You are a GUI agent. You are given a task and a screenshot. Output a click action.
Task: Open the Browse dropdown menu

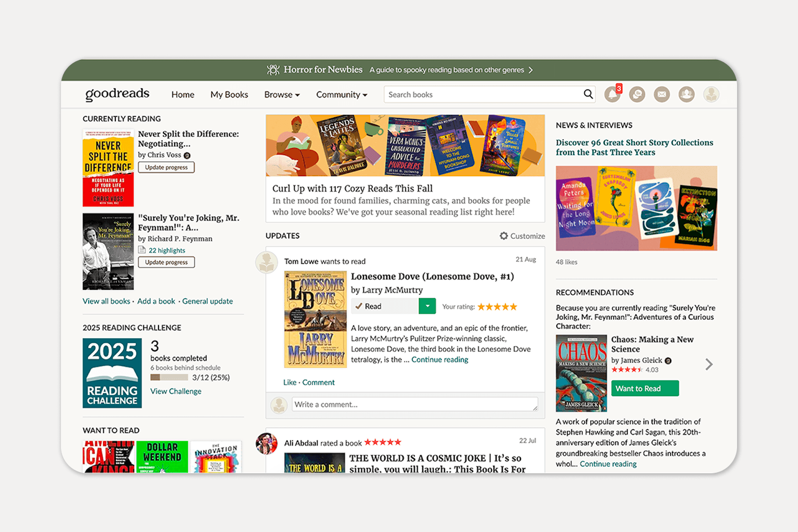pos(282,95)
